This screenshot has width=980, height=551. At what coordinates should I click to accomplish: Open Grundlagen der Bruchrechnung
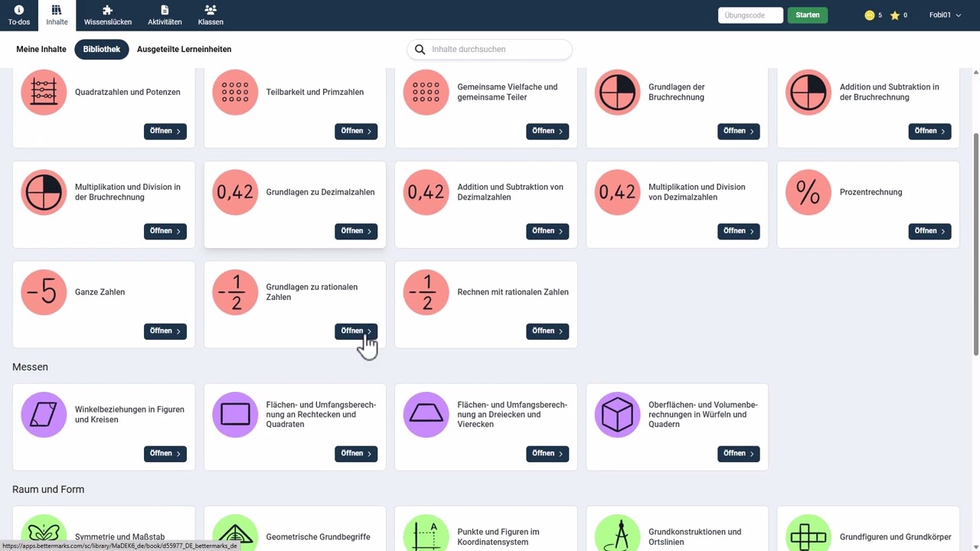[739, 132]
